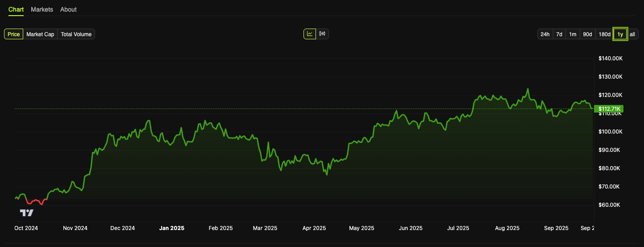Select the Price data toggle
644x247 pixels.
point(13,34)
